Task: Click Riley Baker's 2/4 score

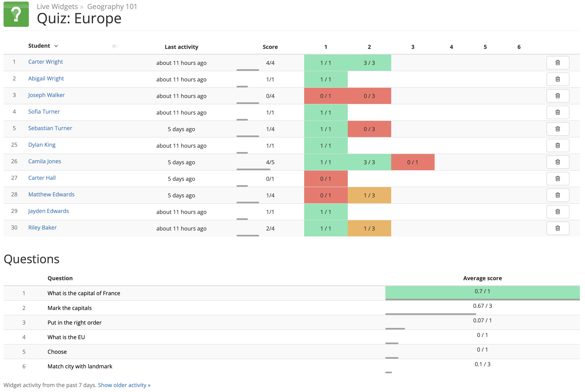Action: (270, 229)
